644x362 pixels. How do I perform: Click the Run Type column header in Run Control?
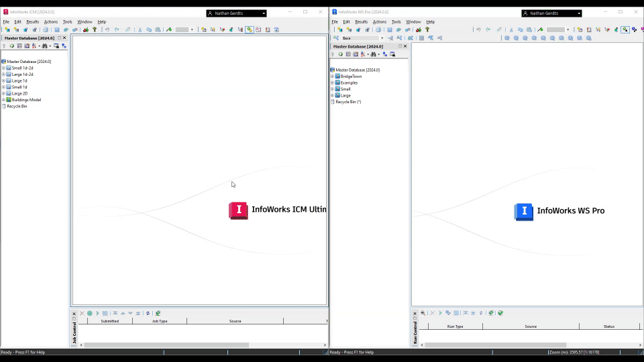[x=455, y=326]
